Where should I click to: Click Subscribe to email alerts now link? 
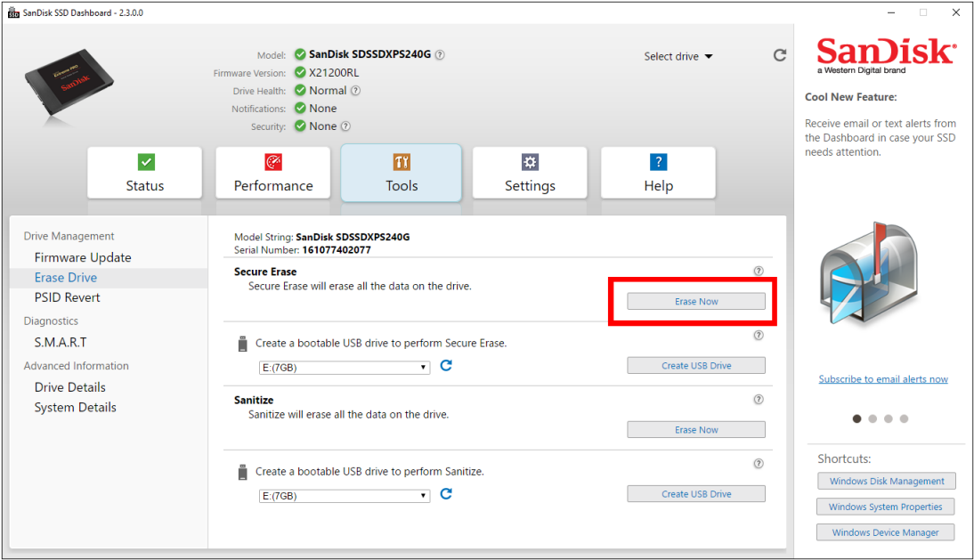pos(883,378)
